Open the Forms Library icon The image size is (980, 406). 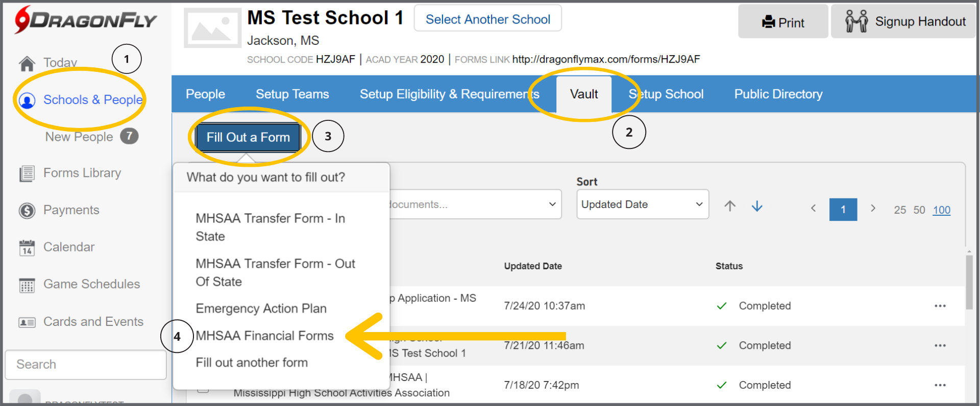pyautogui.click(x=27, y=174)
